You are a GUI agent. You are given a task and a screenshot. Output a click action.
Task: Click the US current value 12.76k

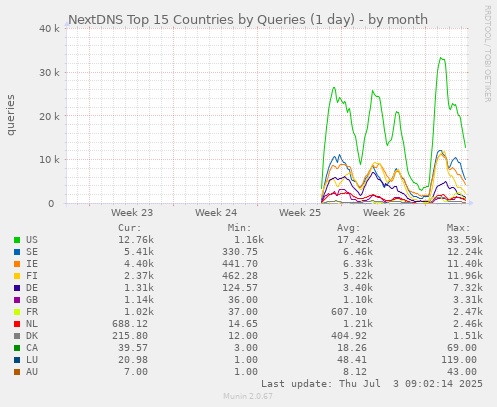136,240
